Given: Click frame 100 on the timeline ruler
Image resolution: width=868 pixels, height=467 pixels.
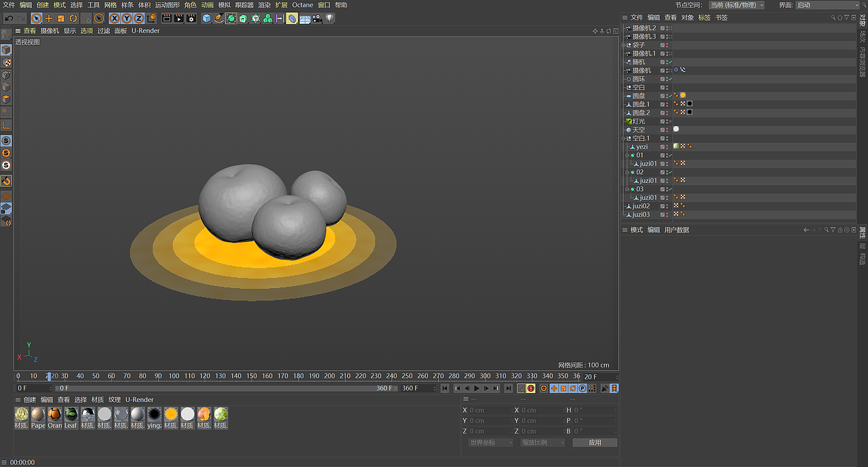Looking at the screenshot, I should point(174,376).
